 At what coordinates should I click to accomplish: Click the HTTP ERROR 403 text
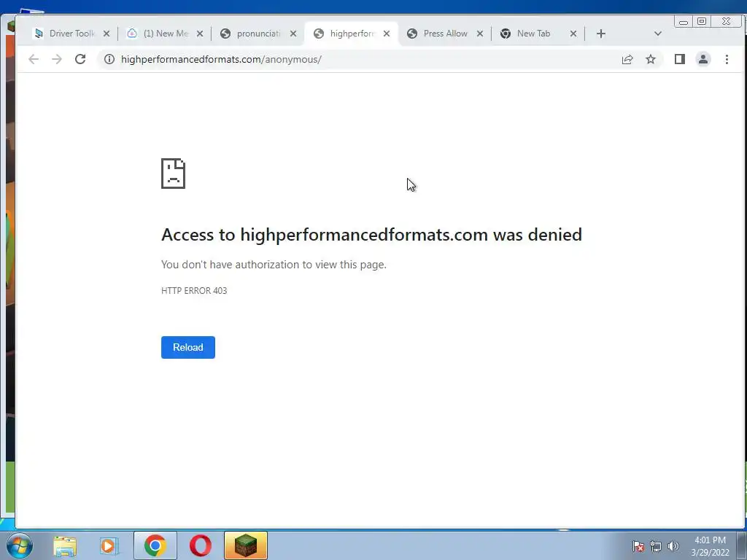[194, 290]
